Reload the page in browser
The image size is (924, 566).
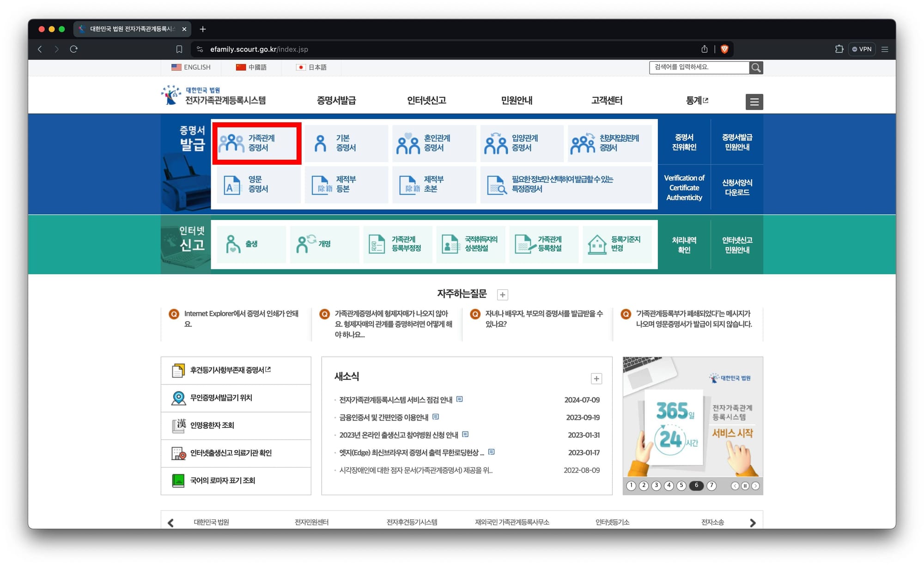pos(73,49)
